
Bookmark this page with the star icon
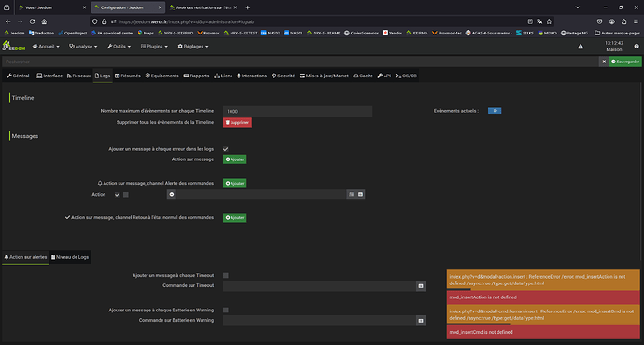549,21
